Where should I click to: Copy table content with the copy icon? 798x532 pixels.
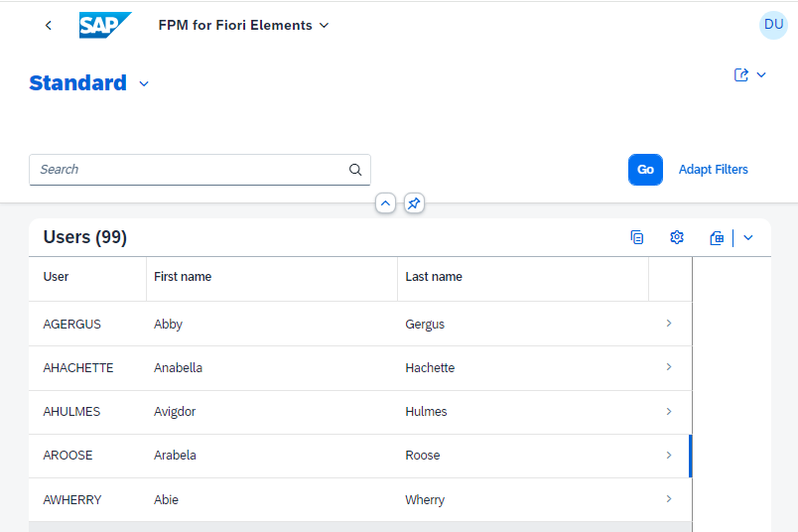(636, 237)
